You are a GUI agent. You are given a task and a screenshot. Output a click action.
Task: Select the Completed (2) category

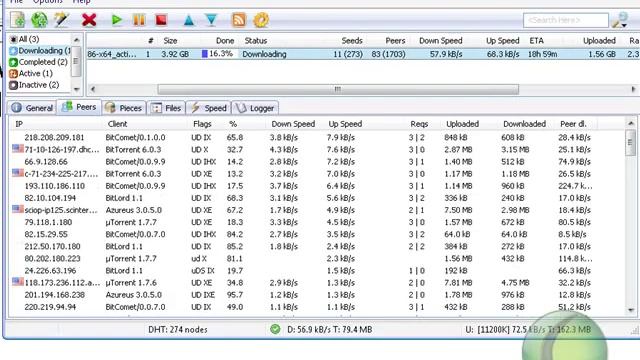38,62
